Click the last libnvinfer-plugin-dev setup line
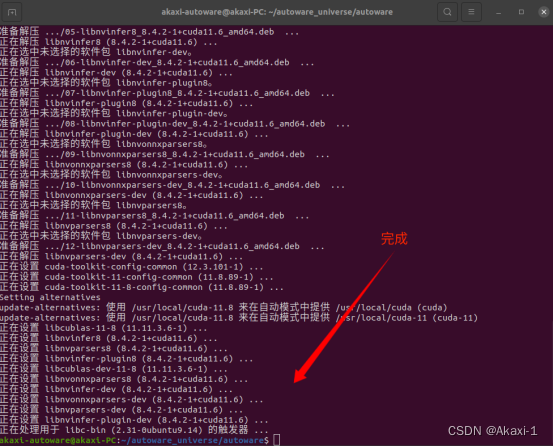This screenshot has width=554, height=446. 134,420
